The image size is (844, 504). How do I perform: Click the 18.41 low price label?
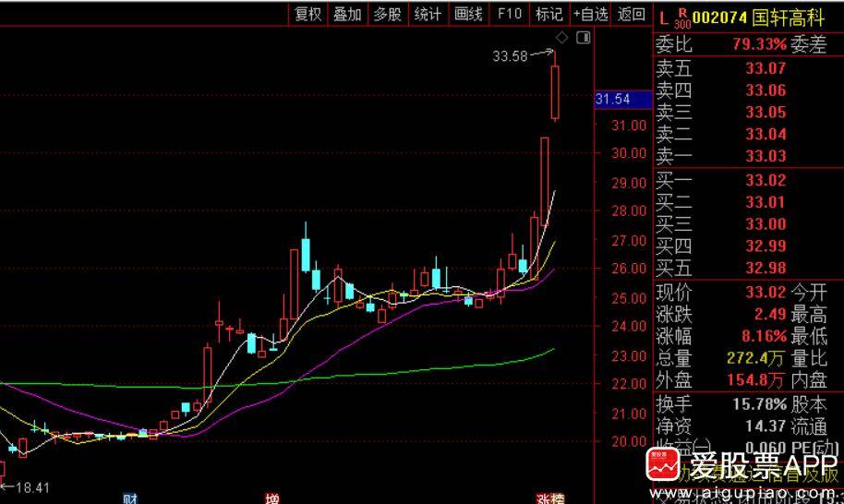click(x=32, y=488)
